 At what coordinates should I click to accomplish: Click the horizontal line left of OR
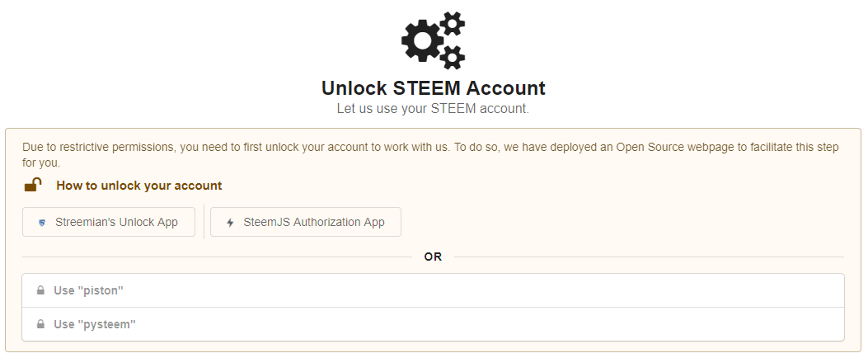pos(217,257)
